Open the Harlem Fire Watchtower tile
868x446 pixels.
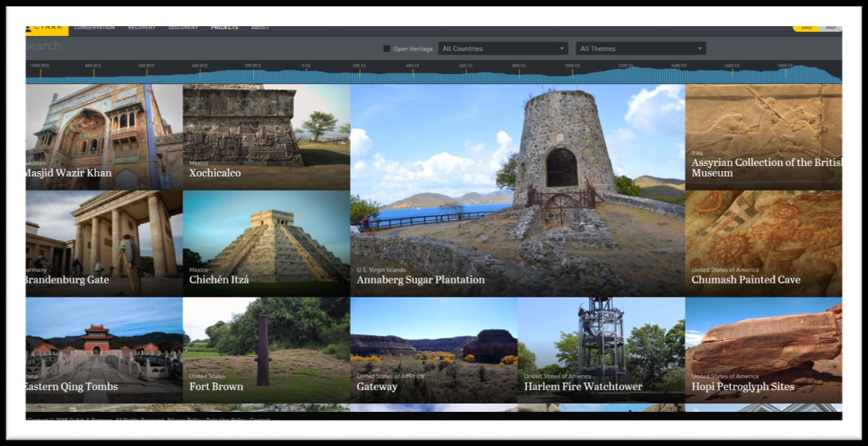pos(601,350)
